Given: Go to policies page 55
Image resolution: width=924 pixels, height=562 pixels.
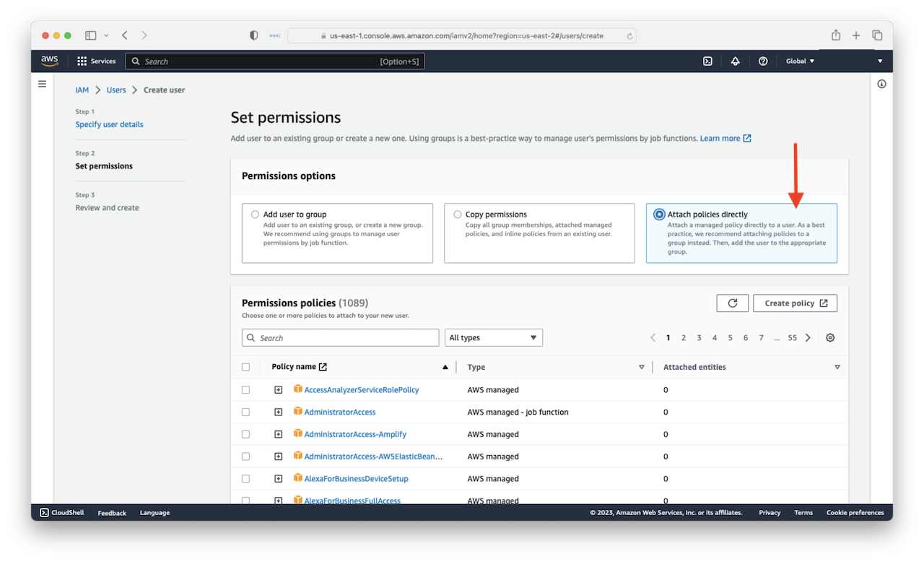Looking at the screenshot, I should click(792, 338).
